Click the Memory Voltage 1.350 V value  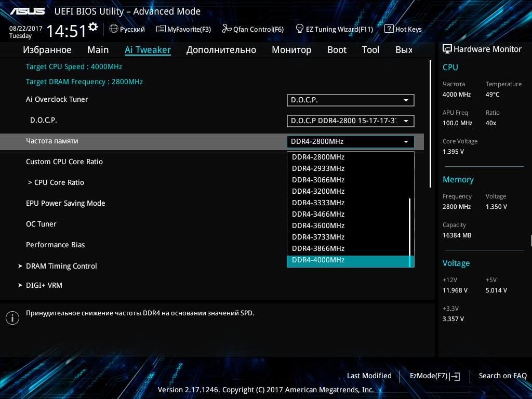click(496, 206)
